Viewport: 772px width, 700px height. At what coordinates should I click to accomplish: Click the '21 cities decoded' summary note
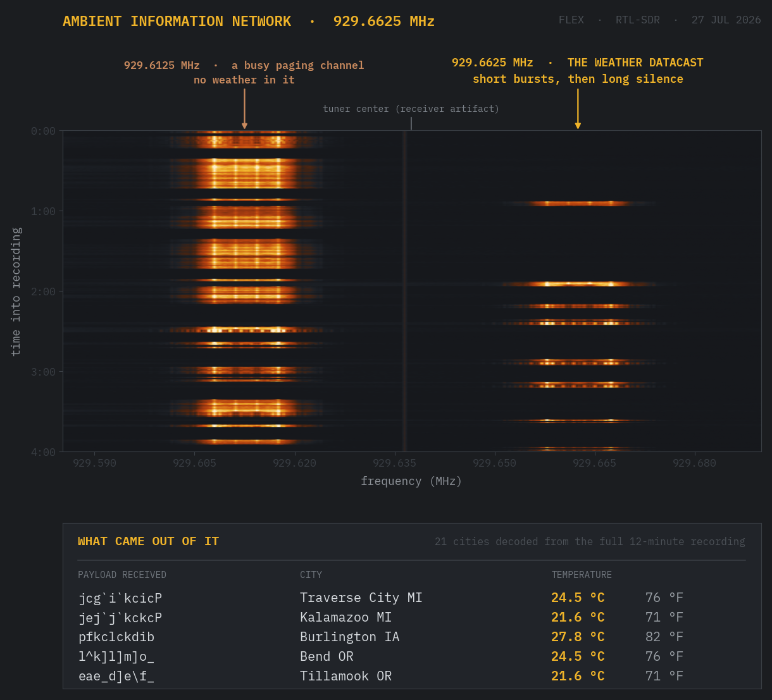590,541
